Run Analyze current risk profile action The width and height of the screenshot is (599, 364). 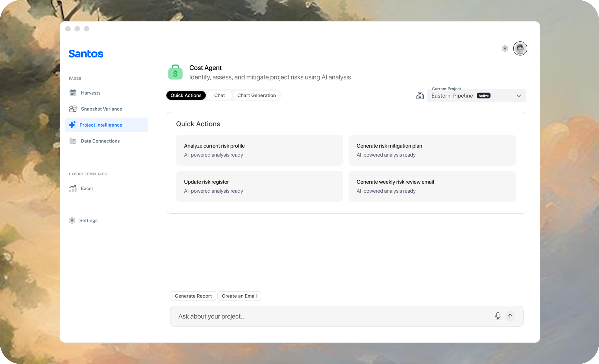point(259,150)
